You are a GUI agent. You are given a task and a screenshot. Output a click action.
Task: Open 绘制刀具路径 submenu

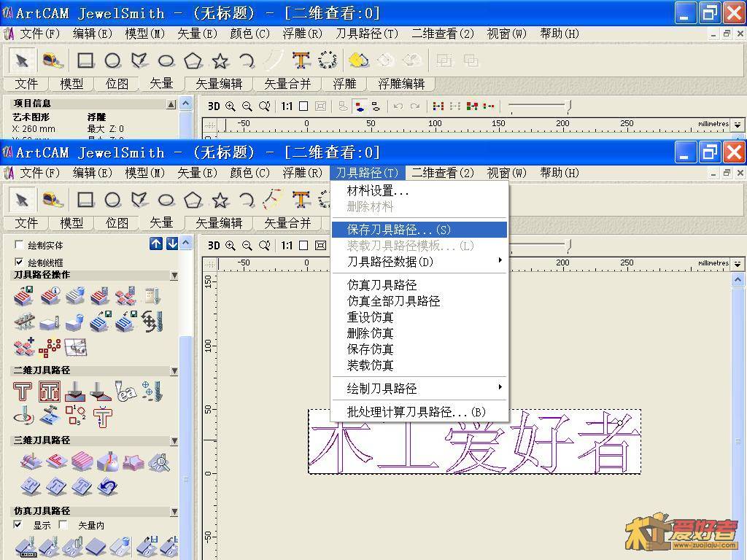pyautogui.click(x=419, y=388)
